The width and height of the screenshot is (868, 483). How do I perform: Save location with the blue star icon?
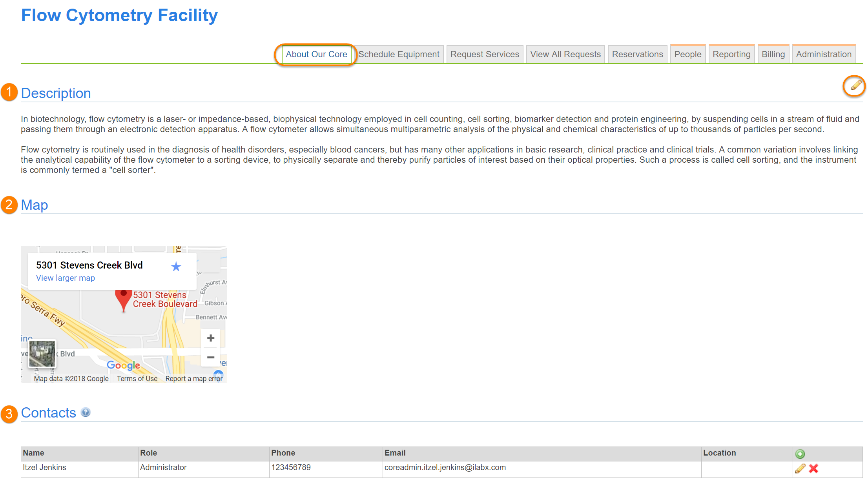tap(176, 267)
